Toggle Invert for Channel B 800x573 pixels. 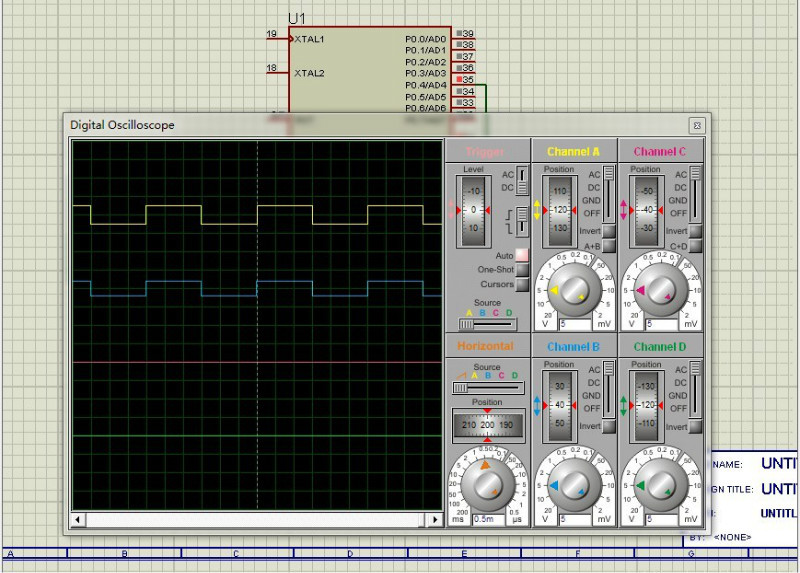point(608,427)
